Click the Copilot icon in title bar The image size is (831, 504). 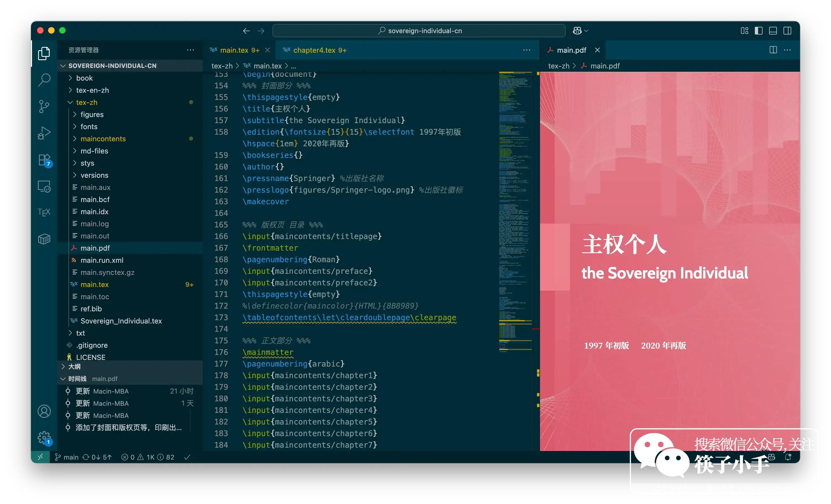pos(577,31)
